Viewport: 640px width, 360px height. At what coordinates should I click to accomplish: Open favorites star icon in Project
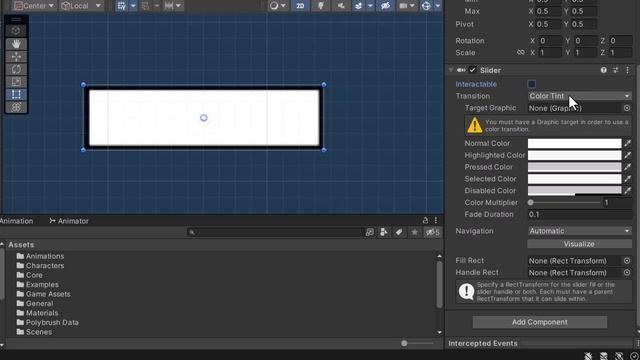pyautogui.click(x=414, y=232)
